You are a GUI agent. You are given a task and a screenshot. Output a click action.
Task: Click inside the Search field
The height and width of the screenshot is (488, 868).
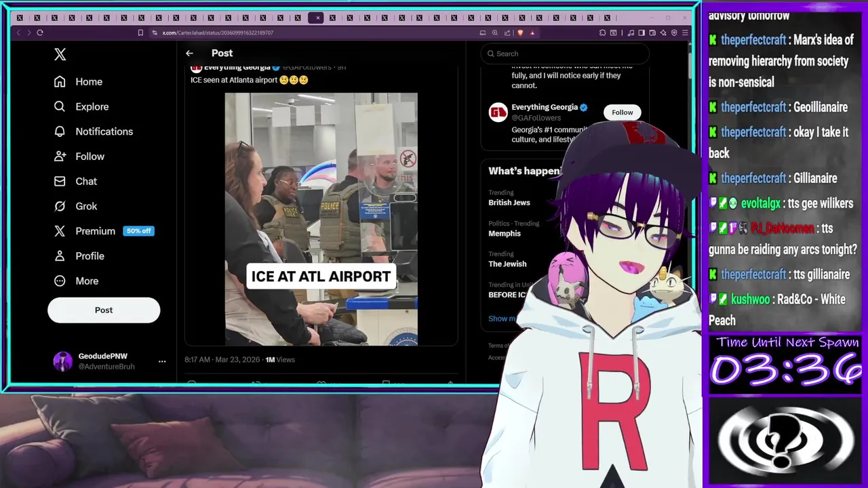[x=565, y=54]
